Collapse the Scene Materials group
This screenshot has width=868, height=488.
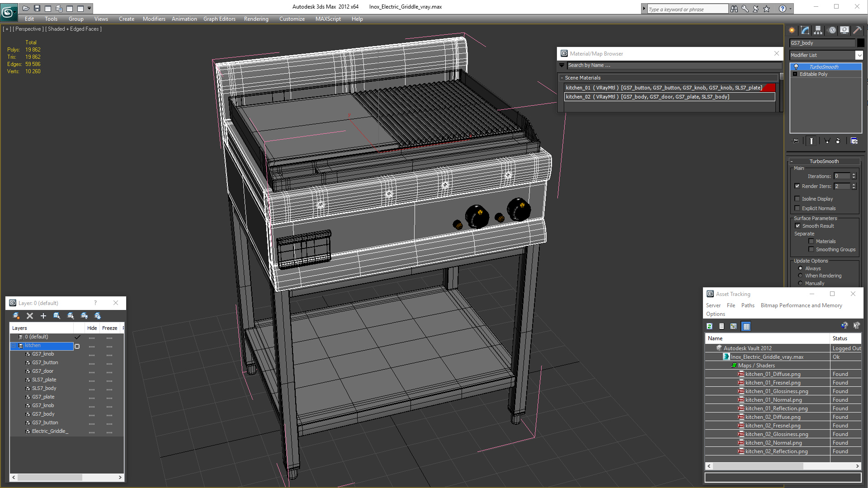pos(562,78)
